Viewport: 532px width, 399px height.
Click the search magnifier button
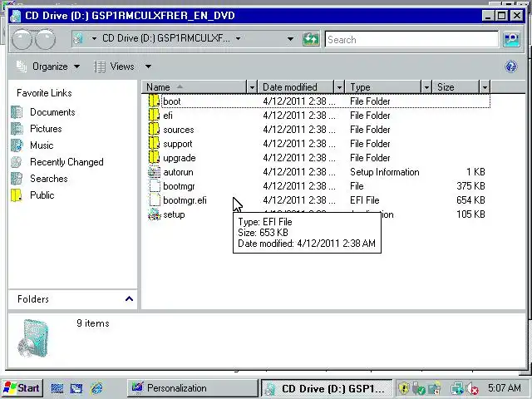[x=512, y=39]
